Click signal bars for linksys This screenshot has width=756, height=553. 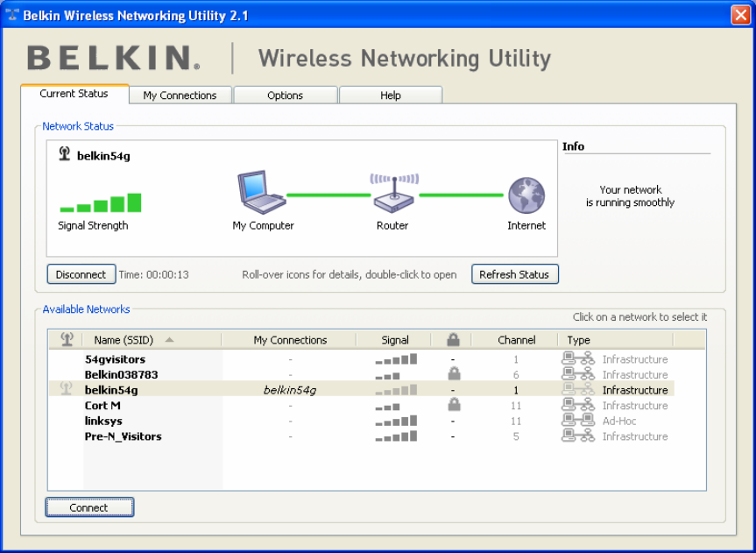pyautogui.click(x=396, y=421)
